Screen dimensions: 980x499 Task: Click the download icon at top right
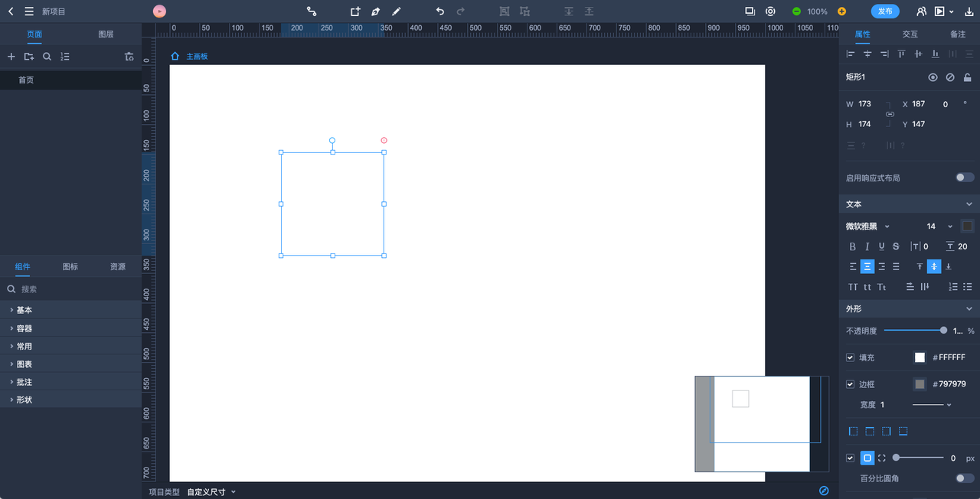969,11
